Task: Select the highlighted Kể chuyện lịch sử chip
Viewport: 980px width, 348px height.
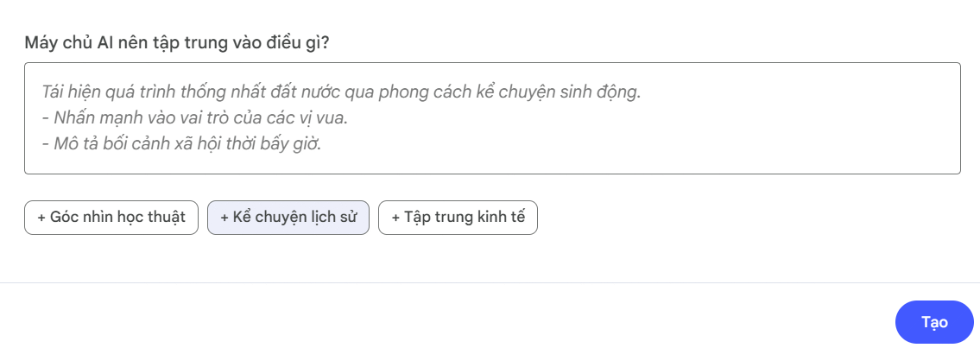Action: [x=288, y=218]
